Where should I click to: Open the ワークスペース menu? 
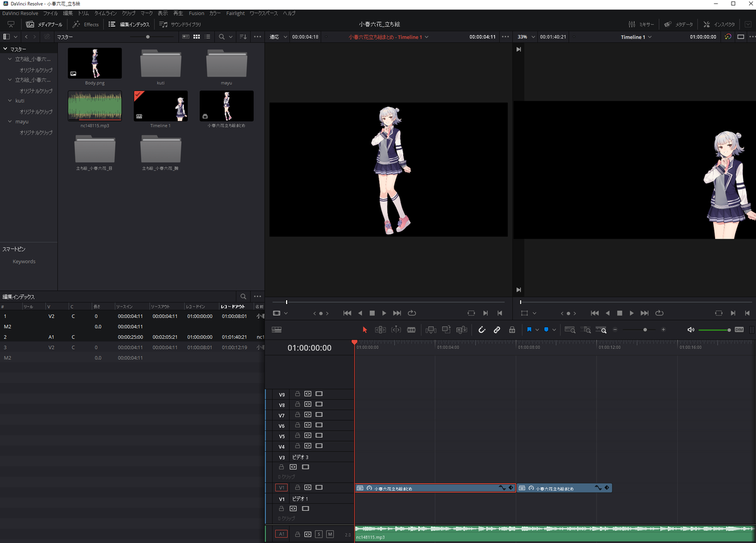[264, 13]
